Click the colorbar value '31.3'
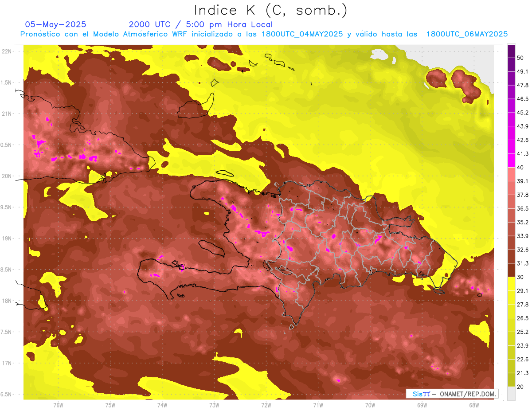 pos(523,264)
